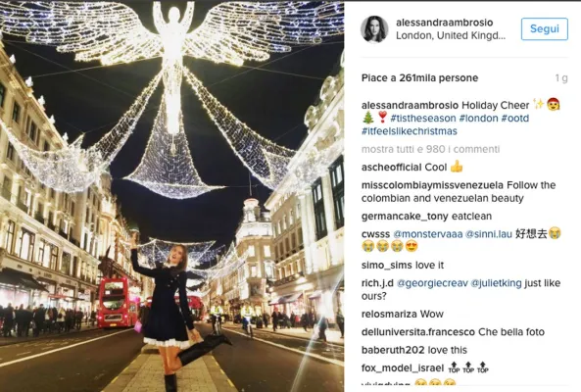The image size is (581, 392).
Task: Expand all 980 comments with mostra tutti
Action: [430, 149]
